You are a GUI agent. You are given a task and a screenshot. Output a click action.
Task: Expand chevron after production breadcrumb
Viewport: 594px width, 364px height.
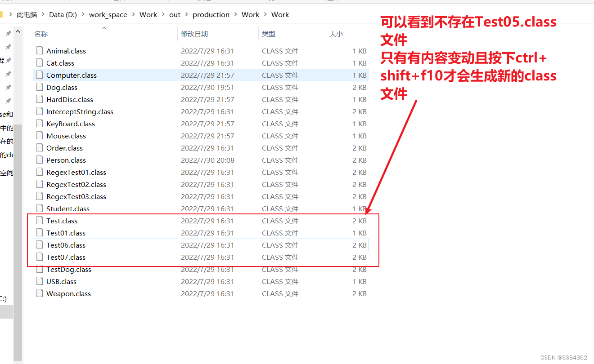click(x=236, y=14)
